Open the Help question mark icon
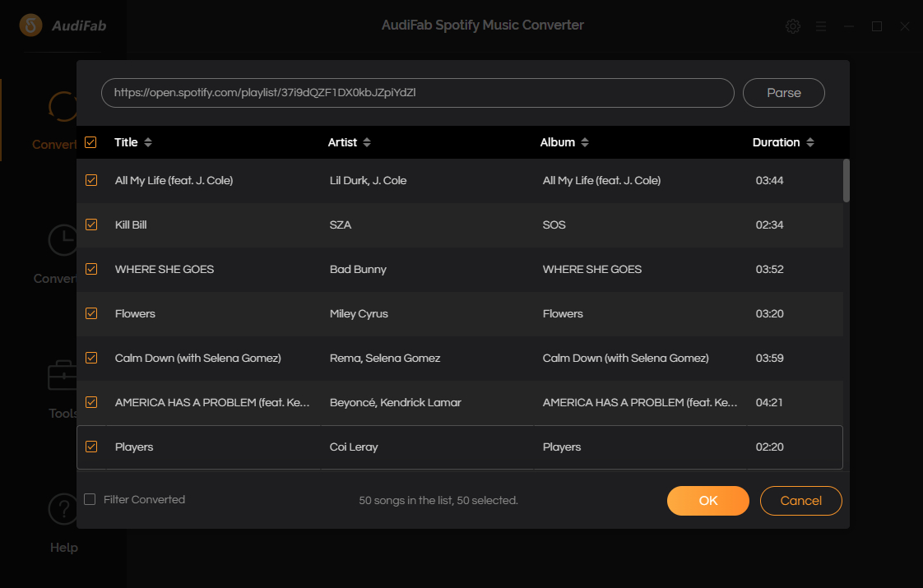923x588 pixels. (63, 508)
